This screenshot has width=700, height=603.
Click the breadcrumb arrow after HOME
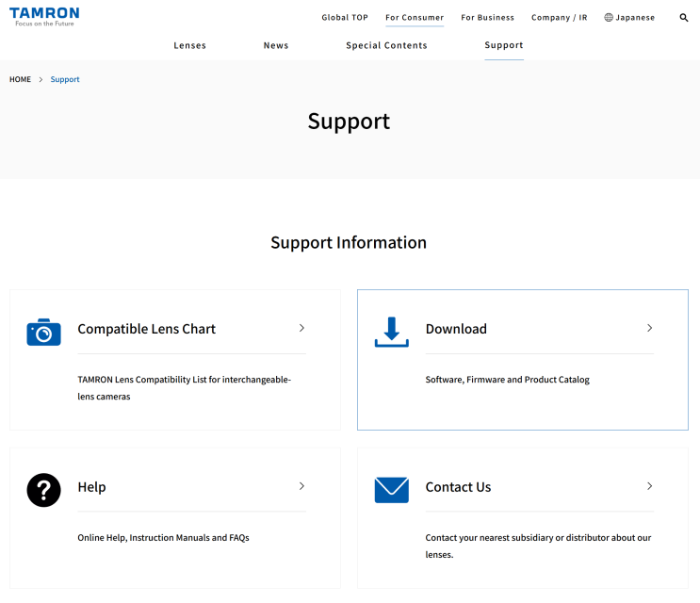click(41, 79)
